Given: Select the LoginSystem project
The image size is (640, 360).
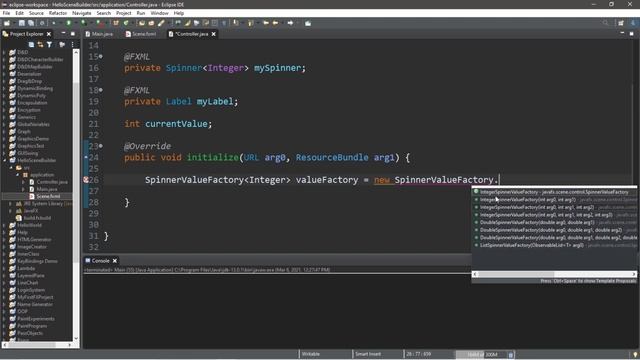Looking at the screenshot, I should coord(31,290).
